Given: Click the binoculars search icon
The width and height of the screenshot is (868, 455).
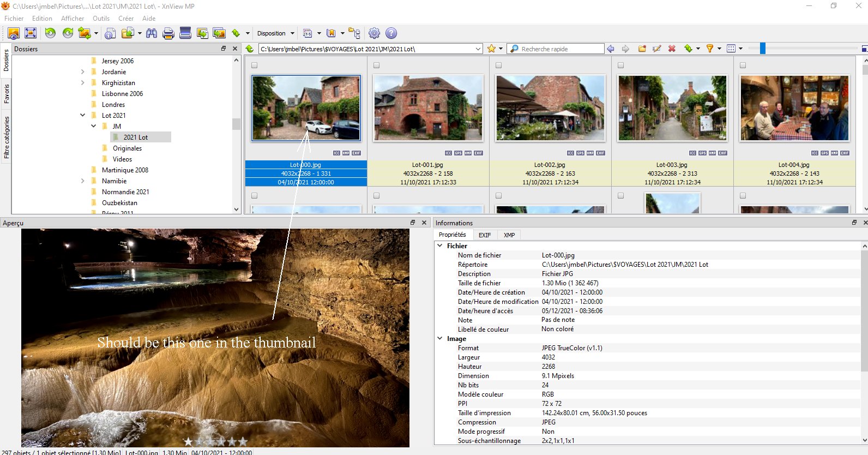Looking at the screenshot, I should tap(152, 33).
